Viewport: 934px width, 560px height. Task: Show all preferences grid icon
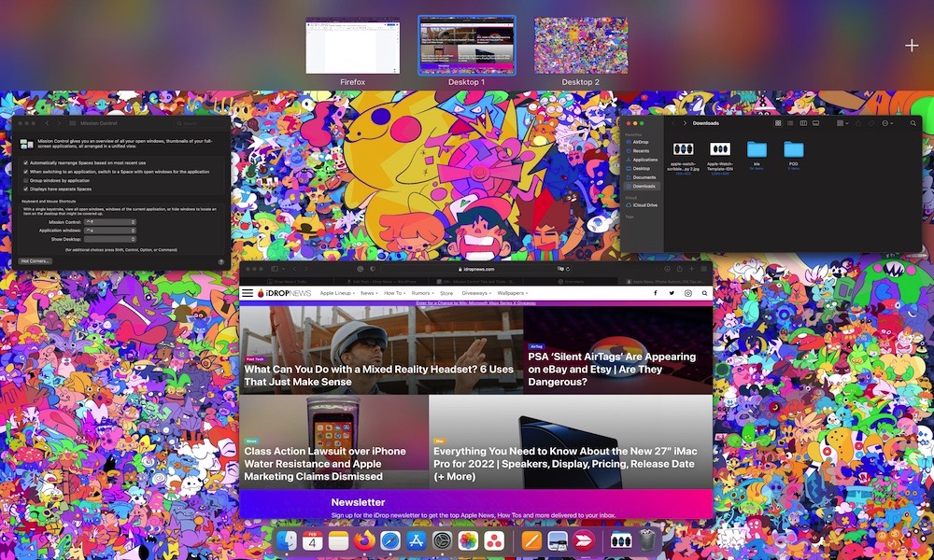click(x=73, y=123)
